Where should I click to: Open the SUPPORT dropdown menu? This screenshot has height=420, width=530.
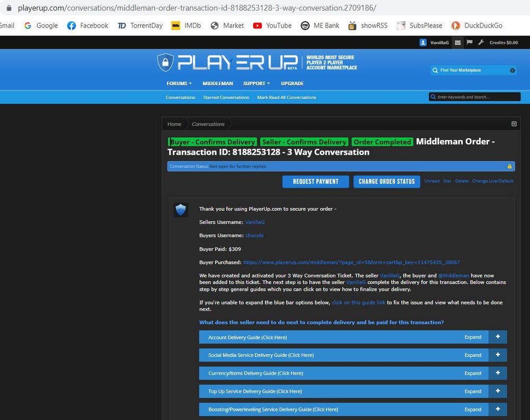click(256, 84)
